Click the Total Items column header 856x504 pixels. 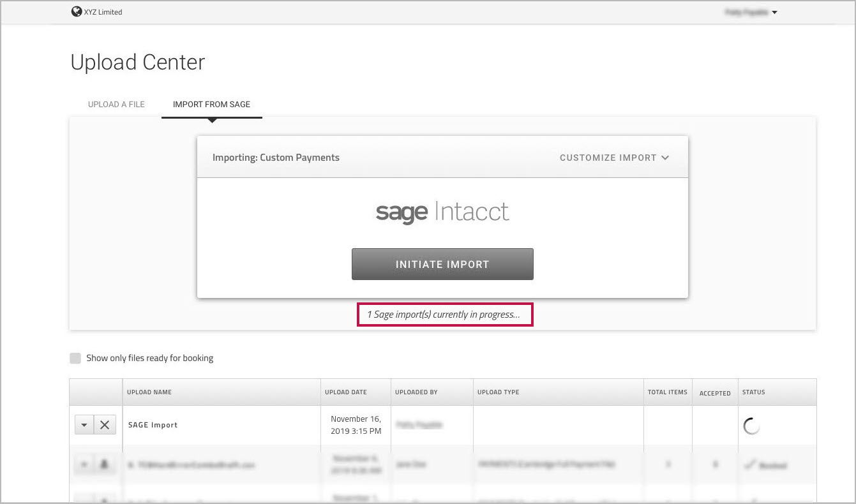(x=668, y=392)
